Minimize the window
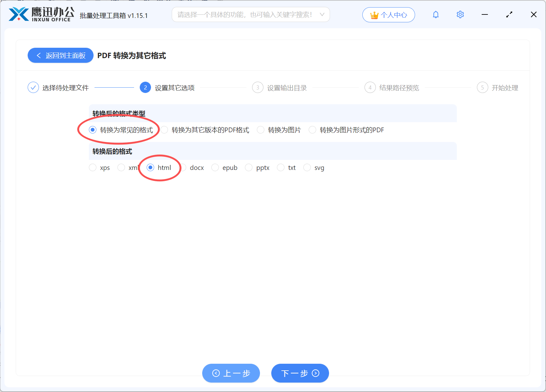546x392 pixels. 485,14
